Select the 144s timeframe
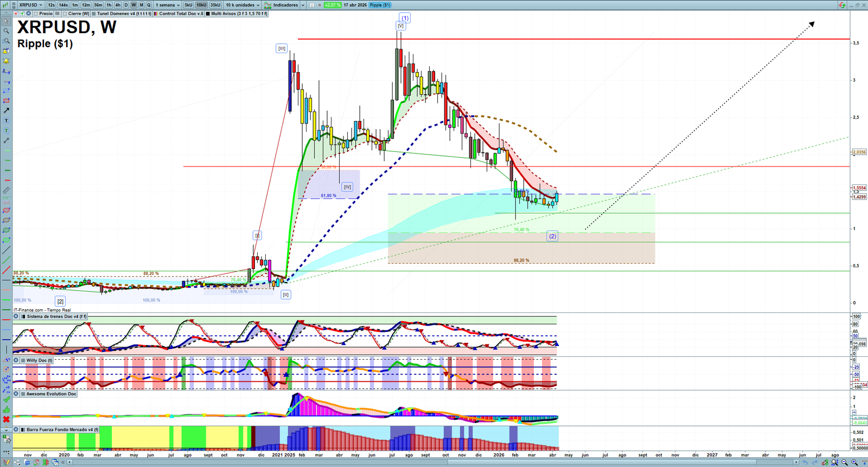 (x=63, y=5)
